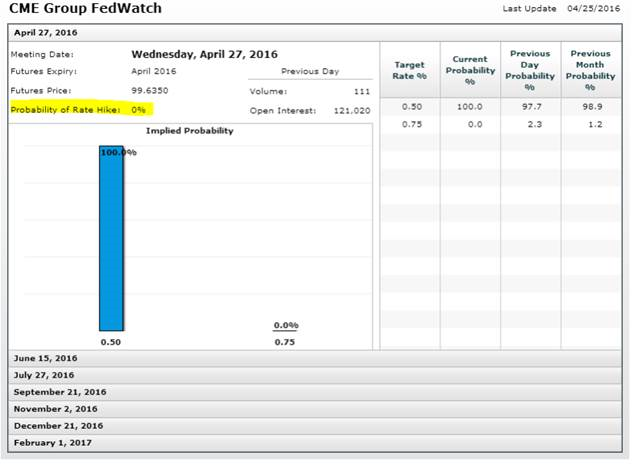The width and height of the screenshot is (634, 464).
Task: Click the Last Update date 04/25/2016
Action: [x=596, y=9]
